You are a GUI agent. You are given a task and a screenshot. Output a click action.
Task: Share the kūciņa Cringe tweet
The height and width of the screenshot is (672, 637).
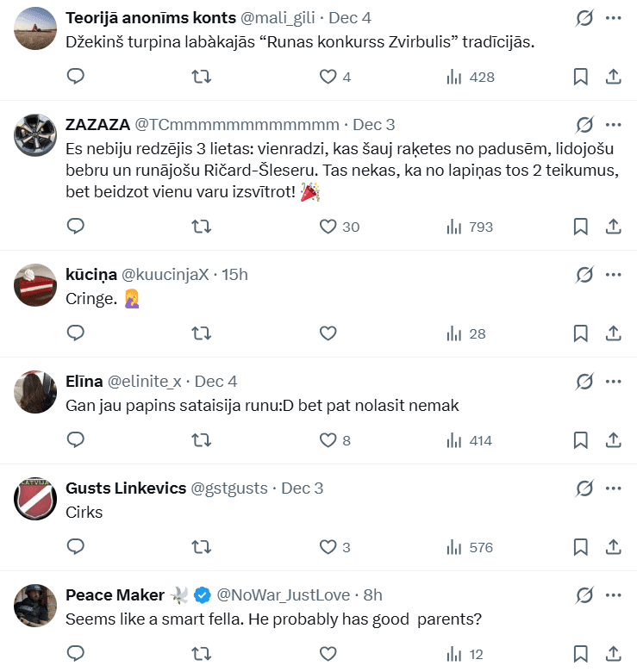(x=614, y=333)
